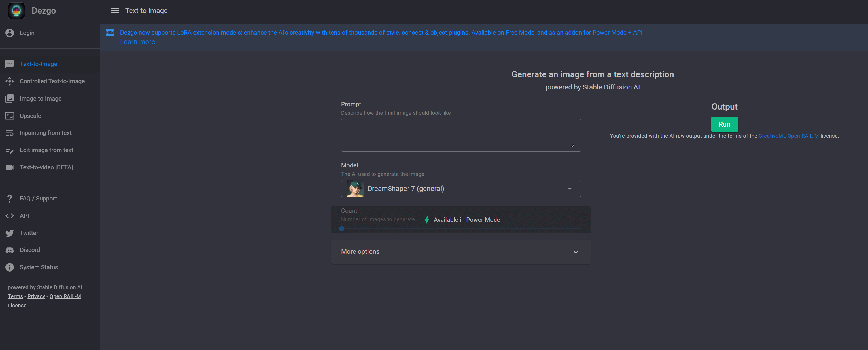This screenshot has height=350, width=868.
Task: Expand the More options chevron
Action: point(576,252)
